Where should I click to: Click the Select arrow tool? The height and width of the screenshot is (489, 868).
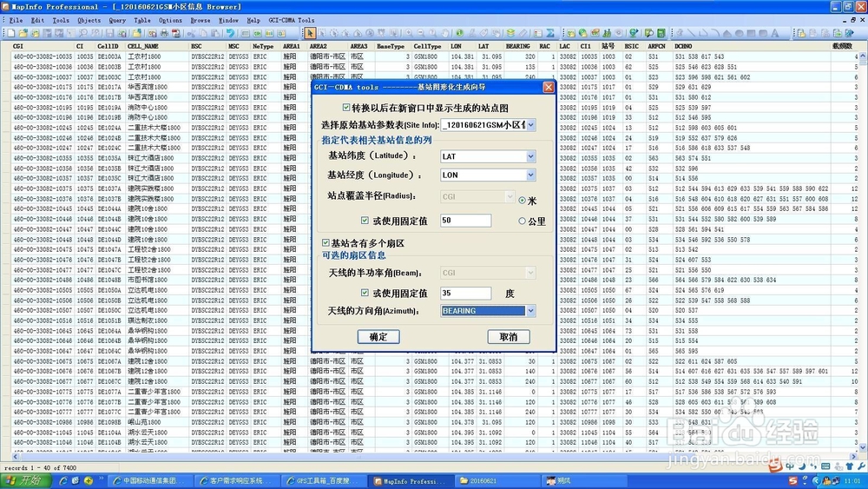[310, 33]
